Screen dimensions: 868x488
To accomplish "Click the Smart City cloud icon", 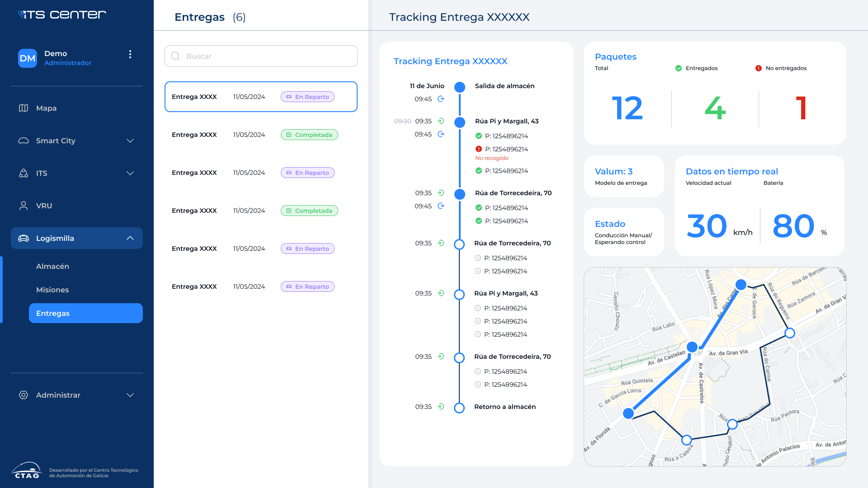I will pos(24,141).
